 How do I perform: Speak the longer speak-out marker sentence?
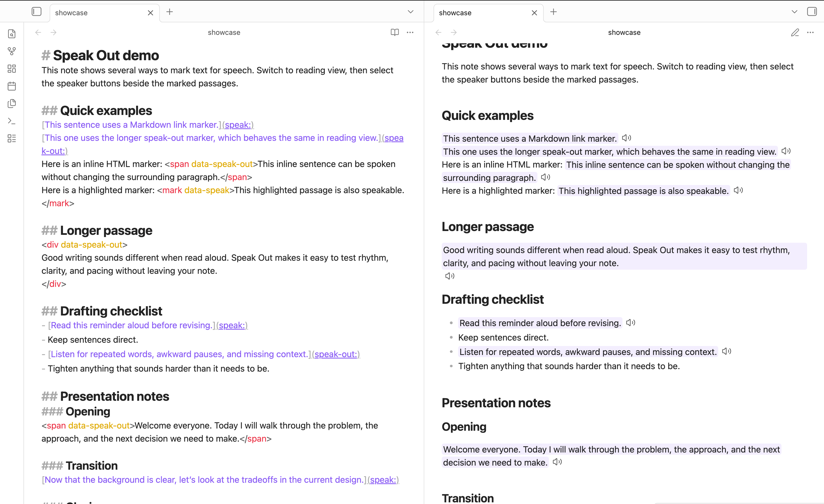coord(786,151)
